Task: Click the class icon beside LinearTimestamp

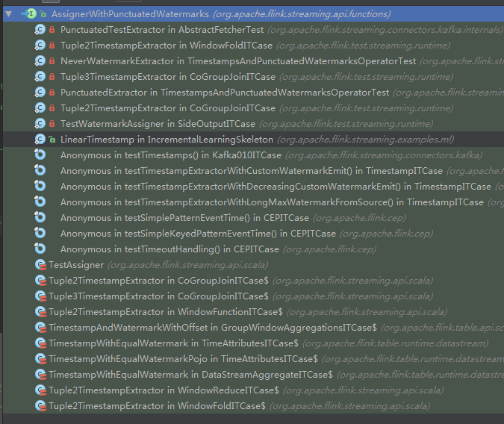Action: click(x=40, y=140)
